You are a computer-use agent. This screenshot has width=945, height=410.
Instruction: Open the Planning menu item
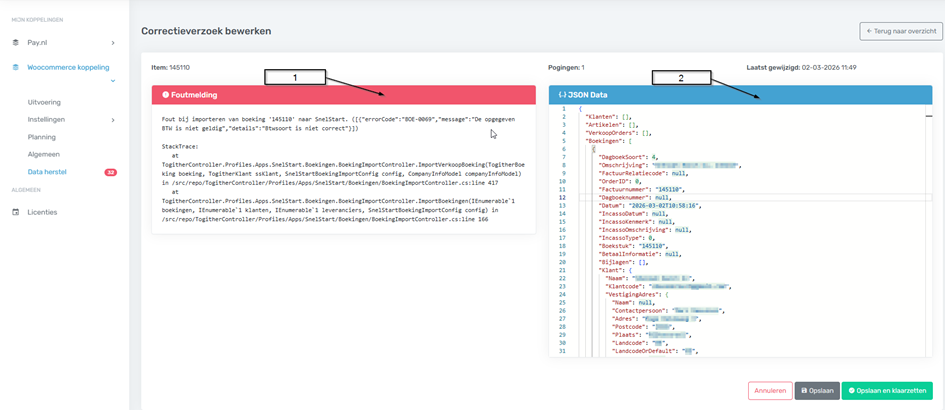pos(42,137)
